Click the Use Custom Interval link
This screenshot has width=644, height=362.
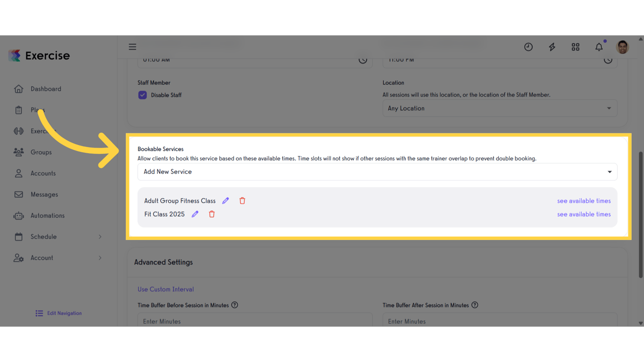165,289
